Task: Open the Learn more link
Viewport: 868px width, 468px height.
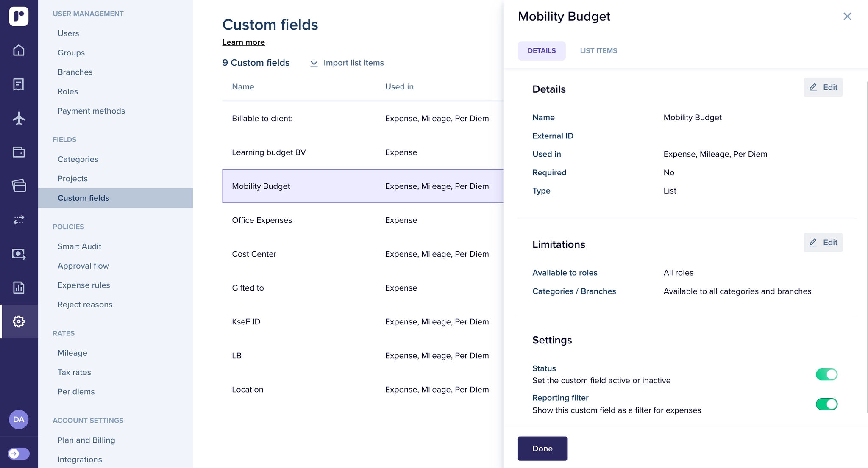Action: (244, 42)
